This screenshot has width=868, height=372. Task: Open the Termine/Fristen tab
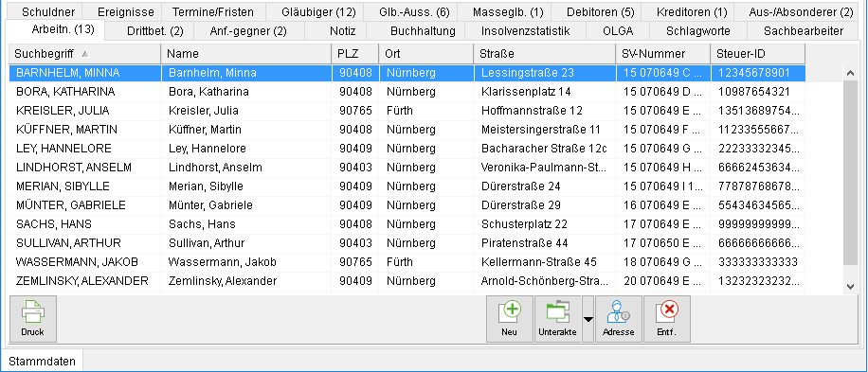coord(213,11)
